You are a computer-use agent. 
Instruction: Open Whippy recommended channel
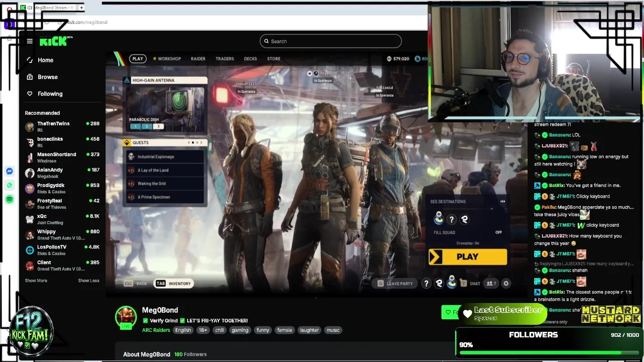pyautogui.click(x=62, y=235)
